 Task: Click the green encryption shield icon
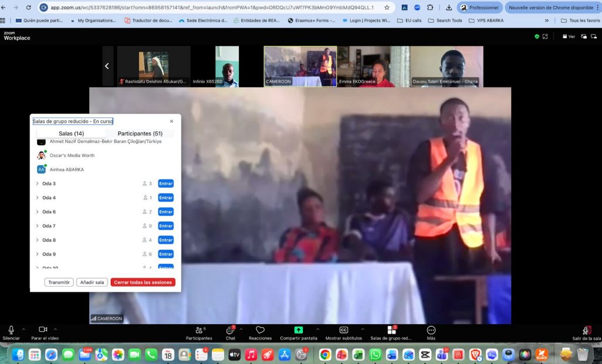pyautogui.click(x=536, y=36)
